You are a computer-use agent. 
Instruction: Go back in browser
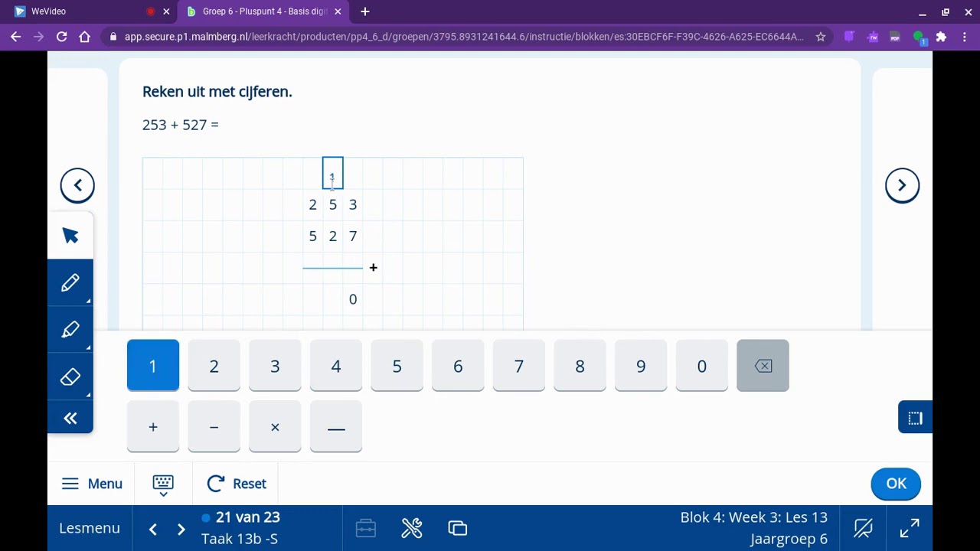point(15,36)
